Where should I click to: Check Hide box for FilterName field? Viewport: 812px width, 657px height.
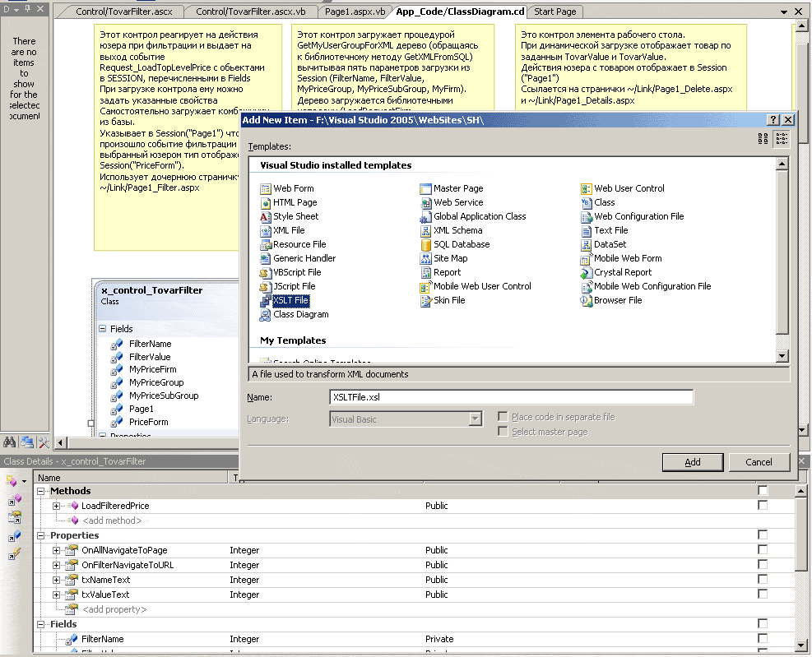pos(763,638)
